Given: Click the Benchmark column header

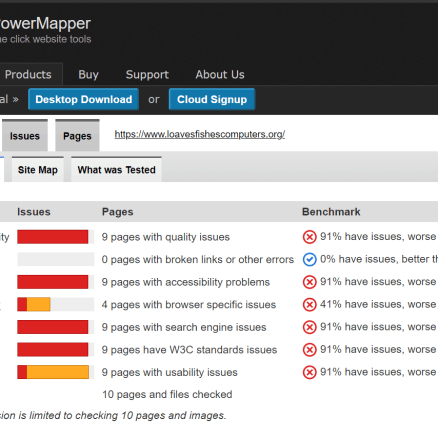Looking at the screenshot, I should [x=331, y=212].
